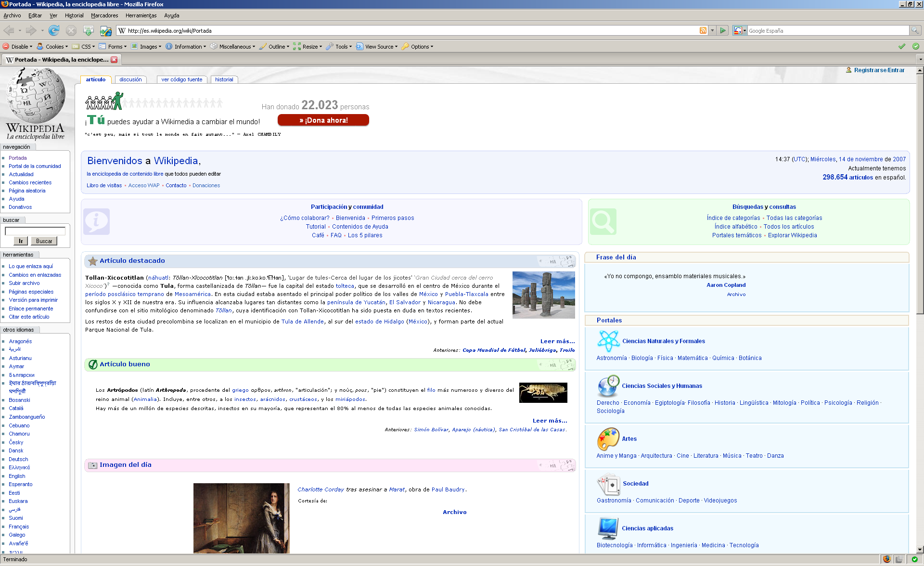Open the Outline dropdown menu
The height and width of the screenshot is (566, 924).
274,47
